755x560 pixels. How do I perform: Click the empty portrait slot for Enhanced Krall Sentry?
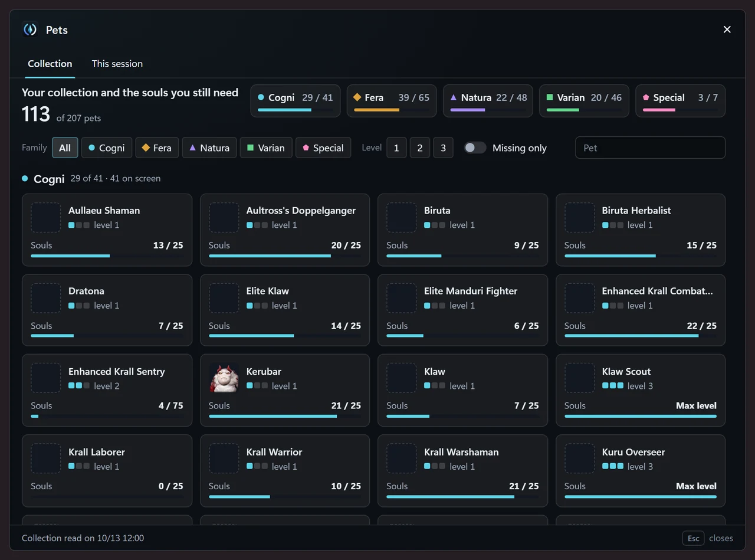coord(46,378)
